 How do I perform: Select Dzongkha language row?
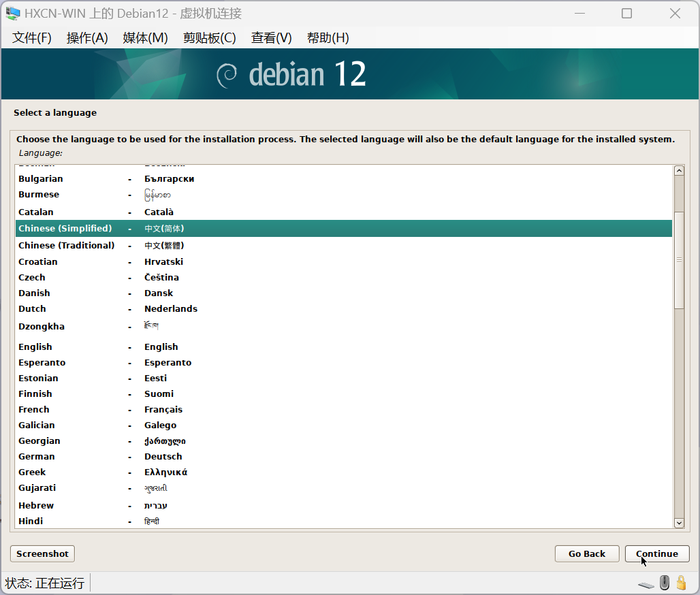coord(344,326)
